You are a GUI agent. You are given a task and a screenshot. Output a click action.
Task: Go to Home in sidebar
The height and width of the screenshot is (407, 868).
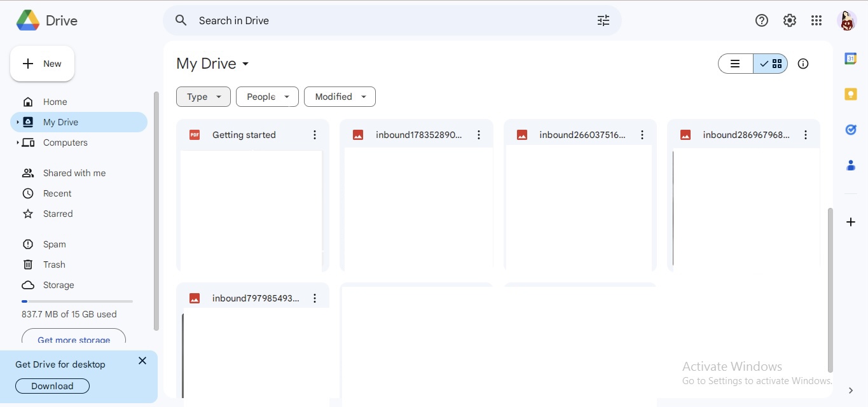(79, 102)
